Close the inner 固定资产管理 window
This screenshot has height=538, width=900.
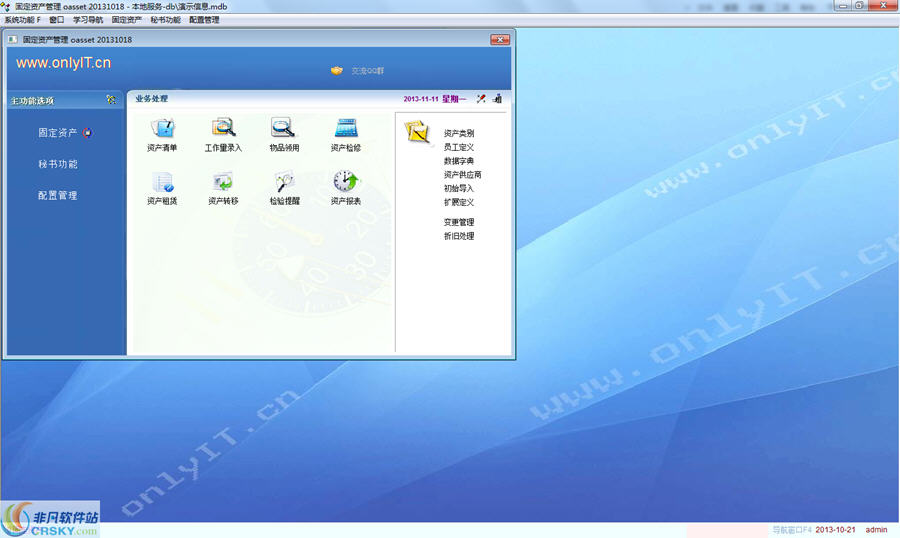click(500, 40)
